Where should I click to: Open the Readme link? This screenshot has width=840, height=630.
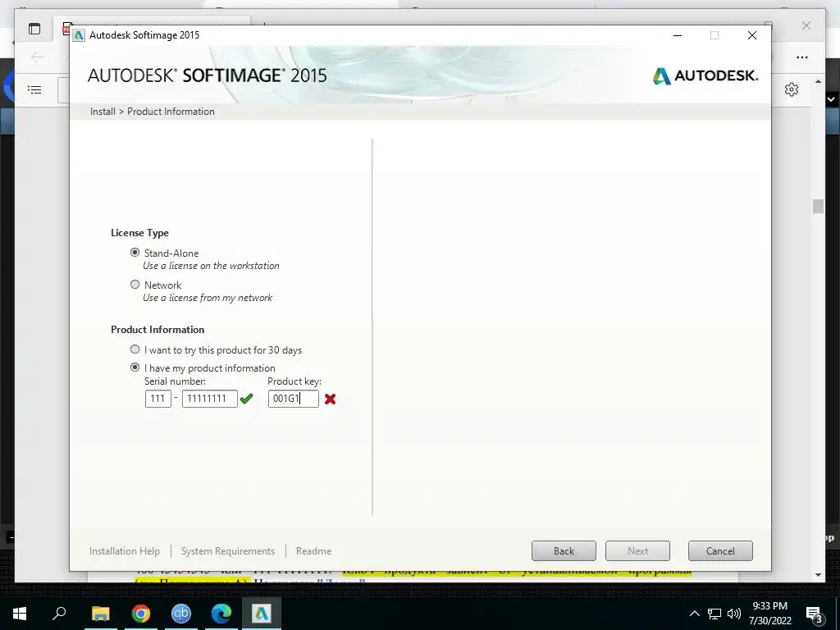tap(313, 550)
